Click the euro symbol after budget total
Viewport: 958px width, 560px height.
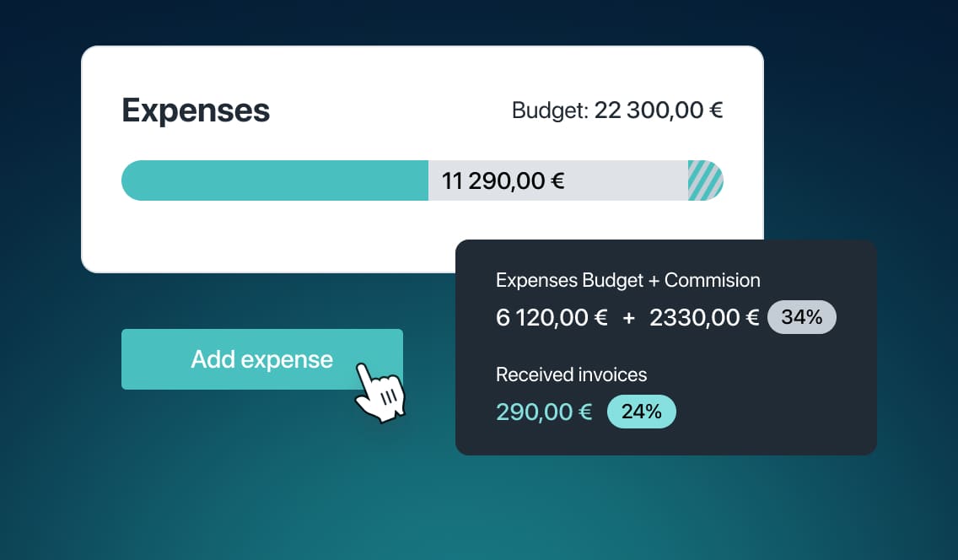[716, 110]
